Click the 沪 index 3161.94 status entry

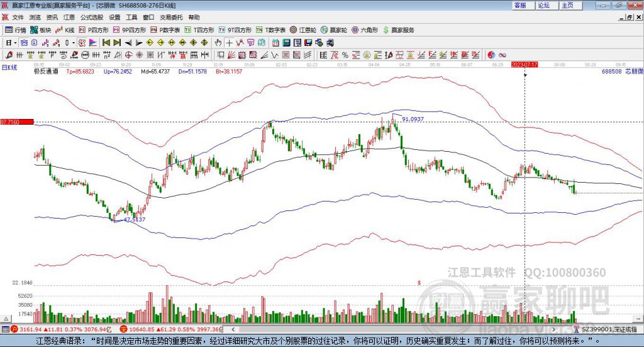[62, 329]
